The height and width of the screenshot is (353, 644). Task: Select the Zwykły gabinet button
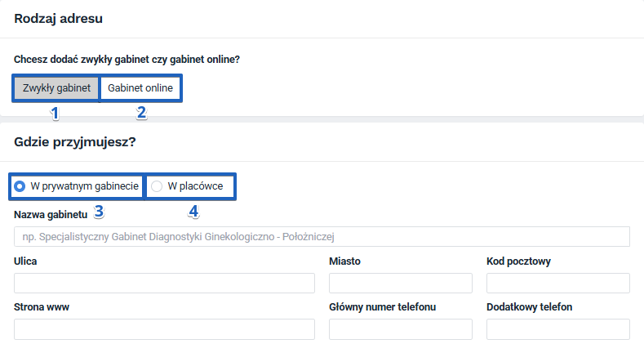(56, 88)
